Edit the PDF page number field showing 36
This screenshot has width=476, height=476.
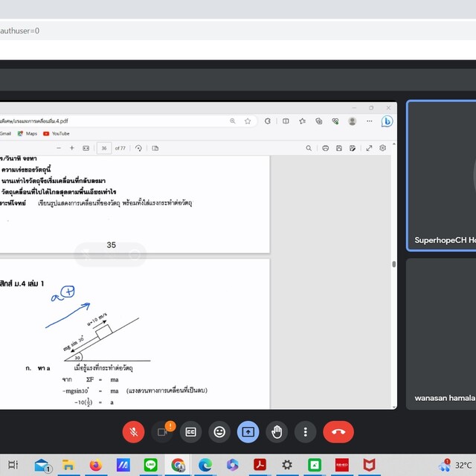104,148
